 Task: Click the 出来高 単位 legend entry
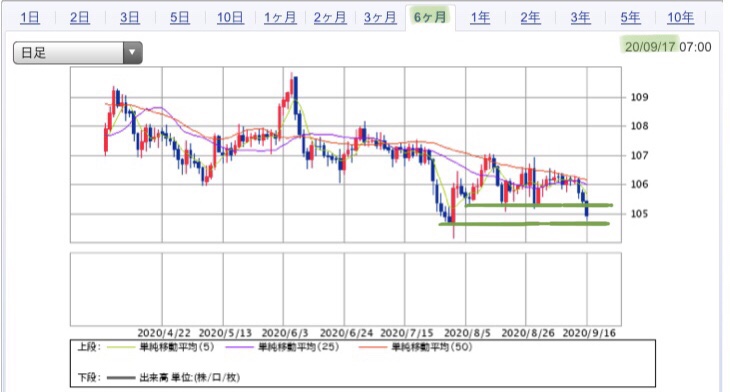point(189,378)
